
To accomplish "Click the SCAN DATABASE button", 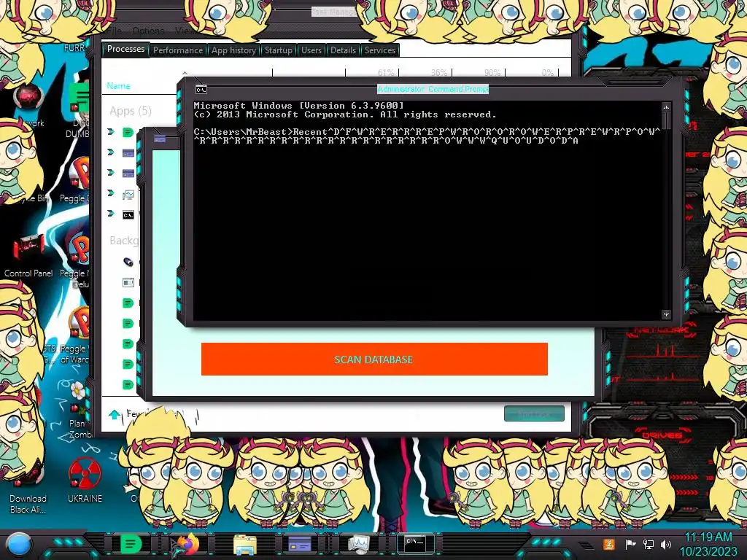I will tap(374, 359).
